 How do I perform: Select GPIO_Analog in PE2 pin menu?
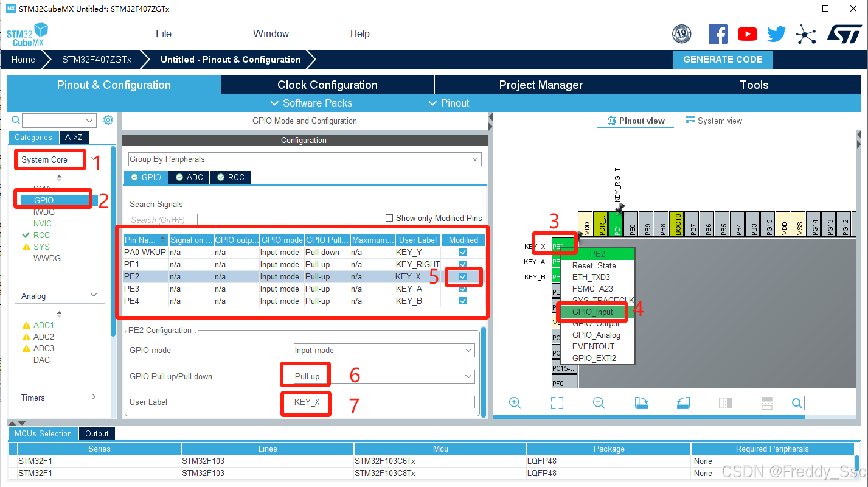[x=596, y=335]
